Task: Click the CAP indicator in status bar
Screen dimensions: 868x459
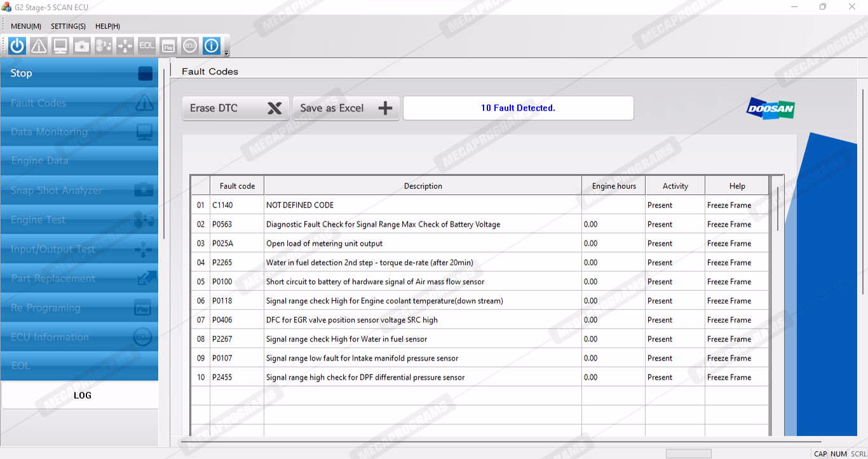Action: pos(820,453)
